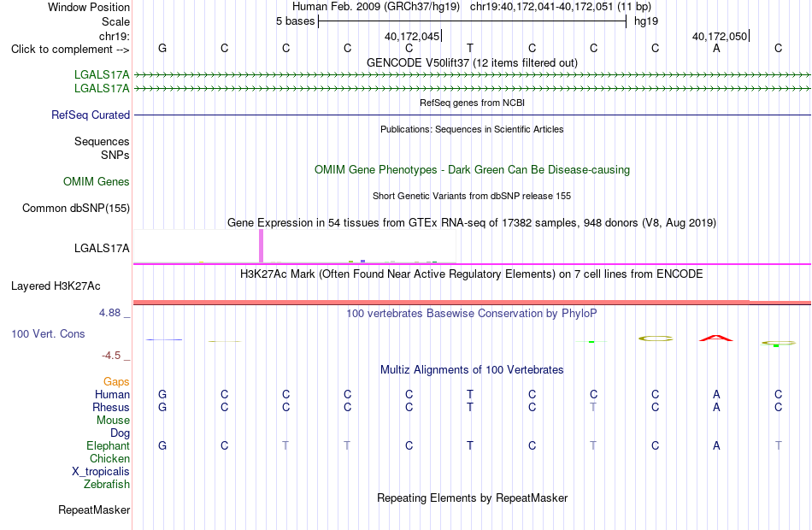Screen dimensions: 812x530
Task: Click the Elephant A in the Multiz alignment
Action: click(x=716, y=446)
